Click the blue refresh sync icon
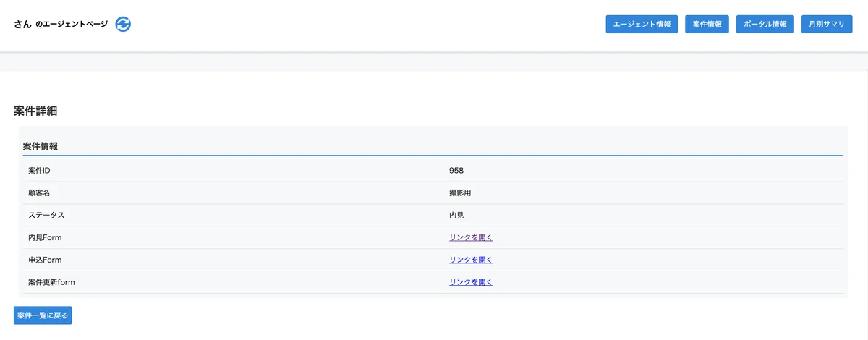The height and width of the screenshot is (340, 868). pos(123,24)
